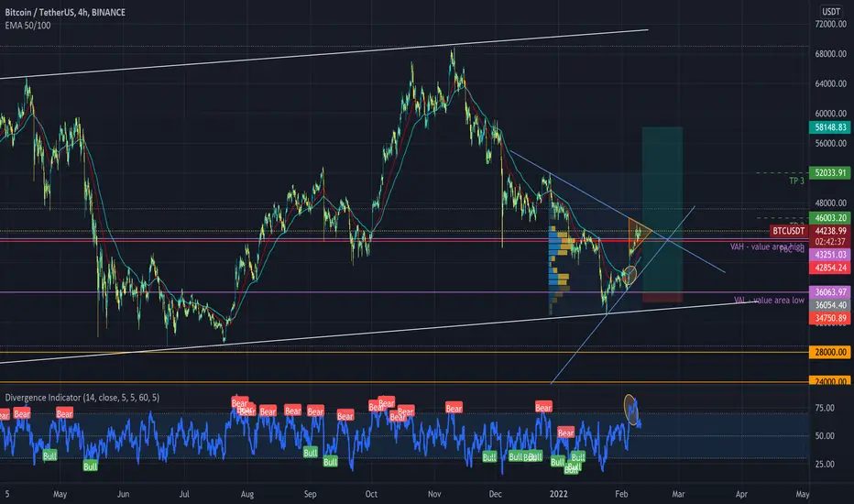
Task: Click the 72000.00 scale value
Action: 830,24
